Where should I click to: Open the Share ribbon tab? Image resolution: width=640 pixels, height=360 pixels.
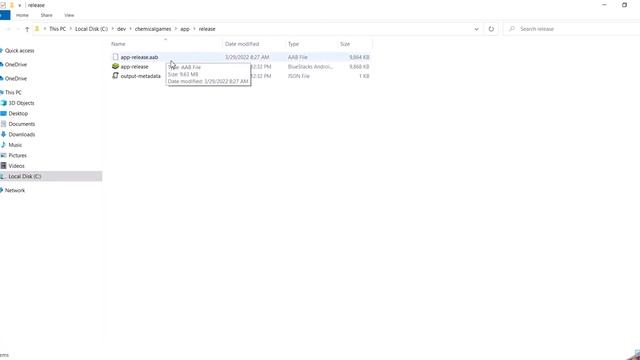pyautogui.click(x=46, y=15)
